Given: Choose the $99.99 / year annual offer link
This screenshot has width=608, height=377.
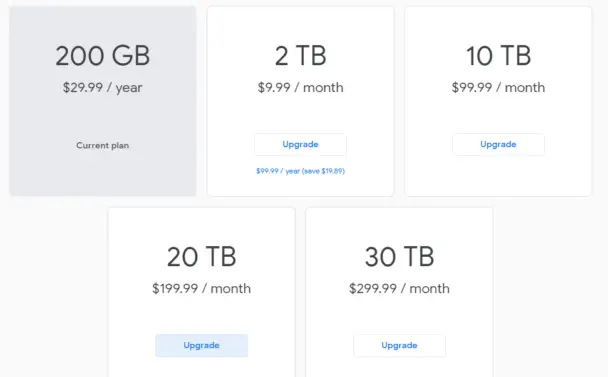Looking at the screenshot, I should 300,171.
